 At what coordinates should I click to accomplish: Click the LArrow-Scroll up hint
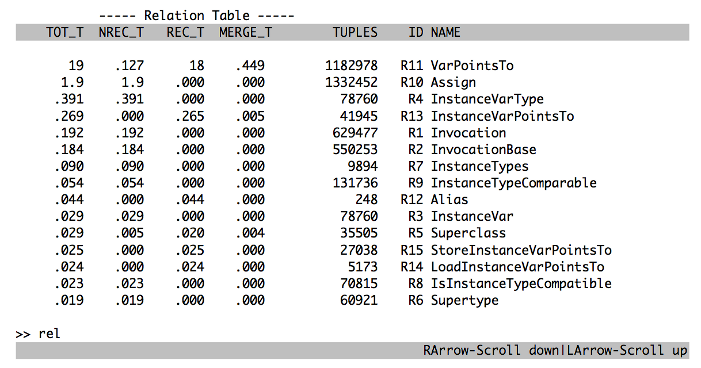tap(627, 350)
